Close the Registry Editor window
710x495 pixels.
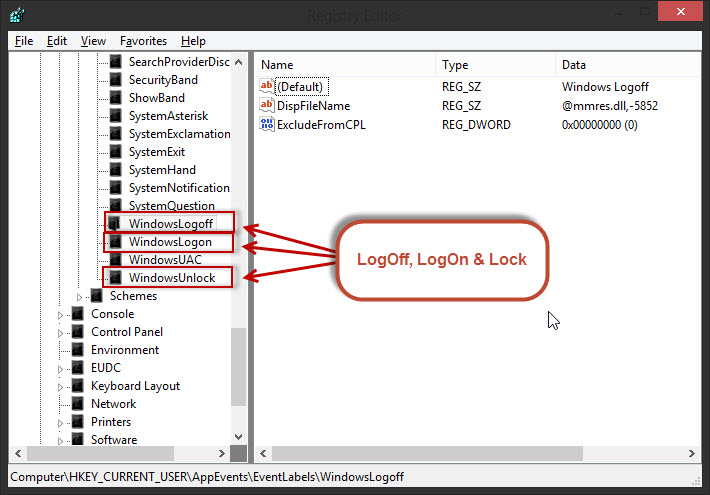click(x=680, y=11)
